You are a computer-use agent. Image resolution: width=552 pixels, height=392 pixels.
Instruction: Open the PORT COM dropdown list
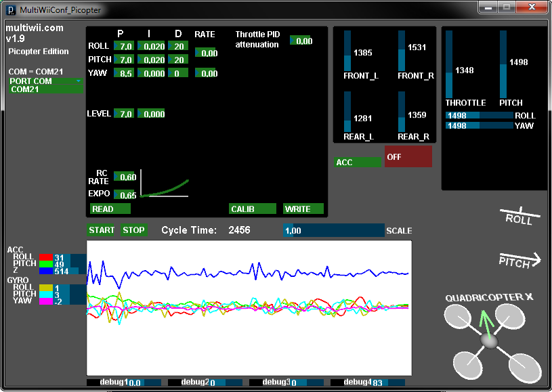pyautogui.click(x=46, y=81)
